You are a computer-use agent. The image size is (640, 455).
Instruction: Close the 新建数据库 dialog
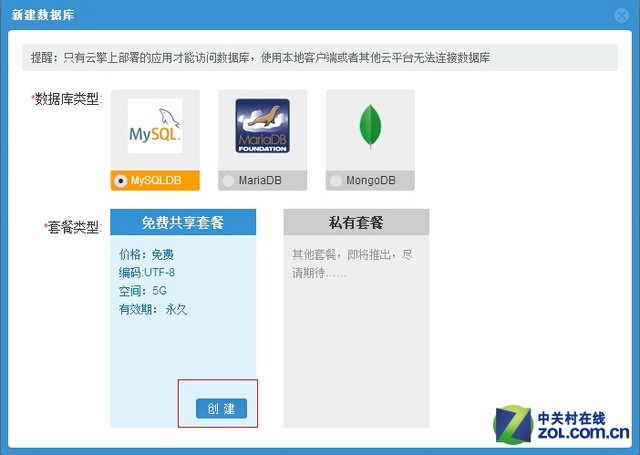622,16
